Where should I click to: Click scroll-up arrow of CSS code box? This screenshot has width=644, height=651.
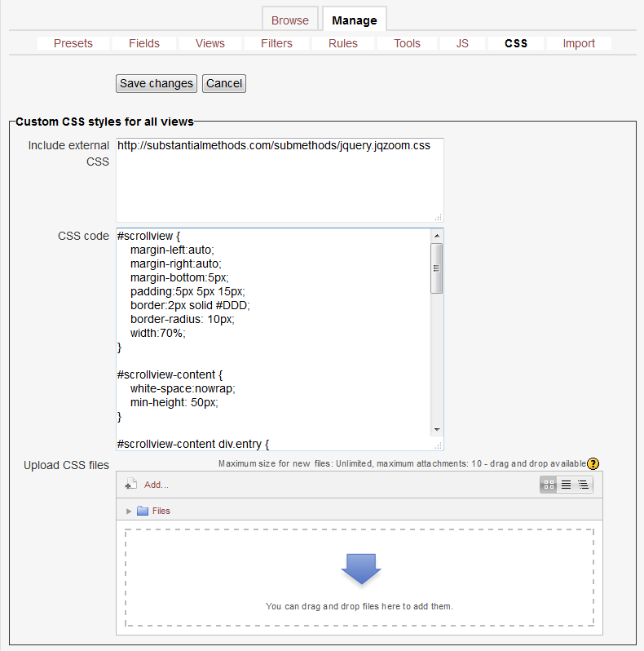pos(437,235)
